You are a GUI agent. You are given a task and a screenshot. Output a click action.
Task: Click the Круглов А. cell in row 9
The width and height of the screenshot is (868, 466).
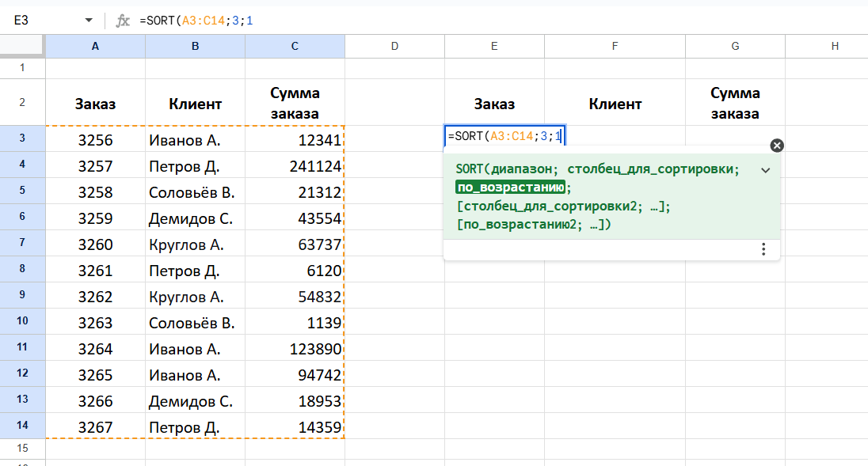pyautogui.click(x=196, y=297)
